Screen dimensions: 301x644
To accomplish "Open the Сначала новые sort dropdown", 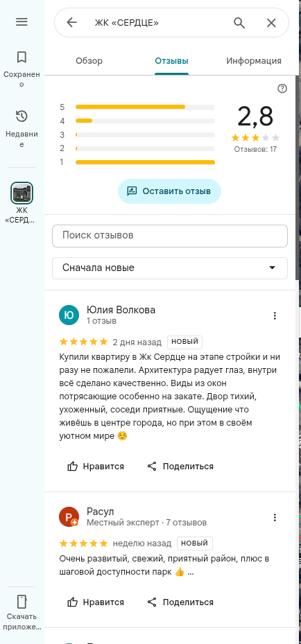I will pyautogui.click(x=170, y=268).
